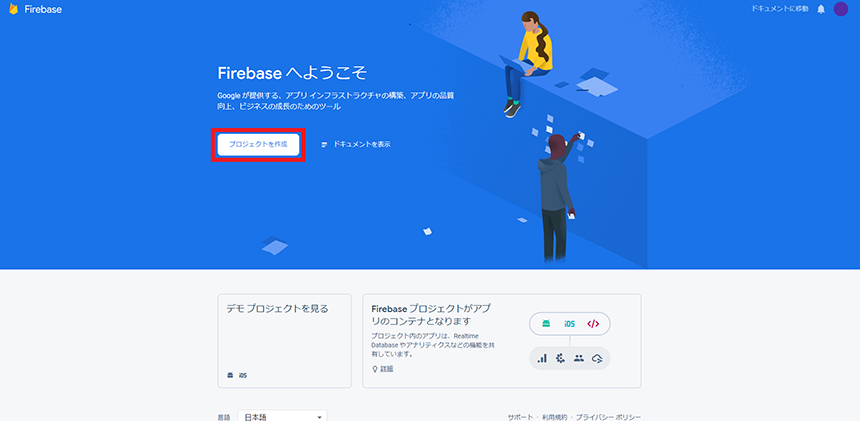The width and height of the screenshot is (860, 421).
Task: Click the people users icon
Action: pos(579,358)
